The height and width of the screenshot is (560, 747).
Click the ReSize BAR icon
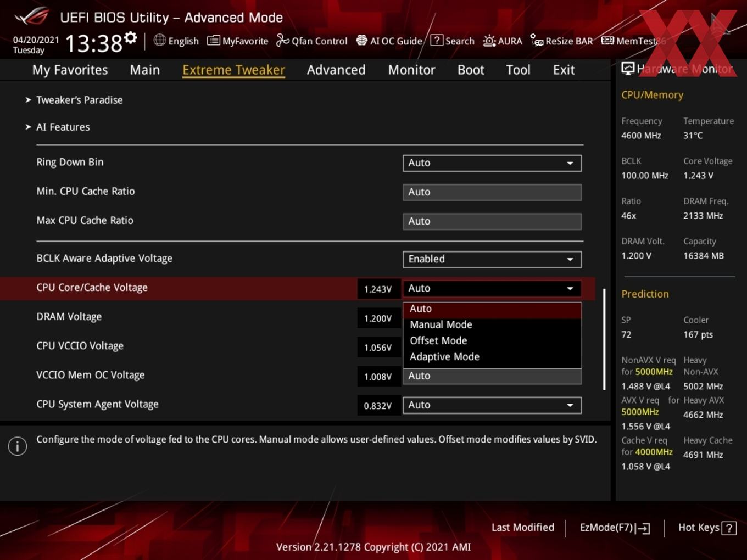[x=537, y=40]
